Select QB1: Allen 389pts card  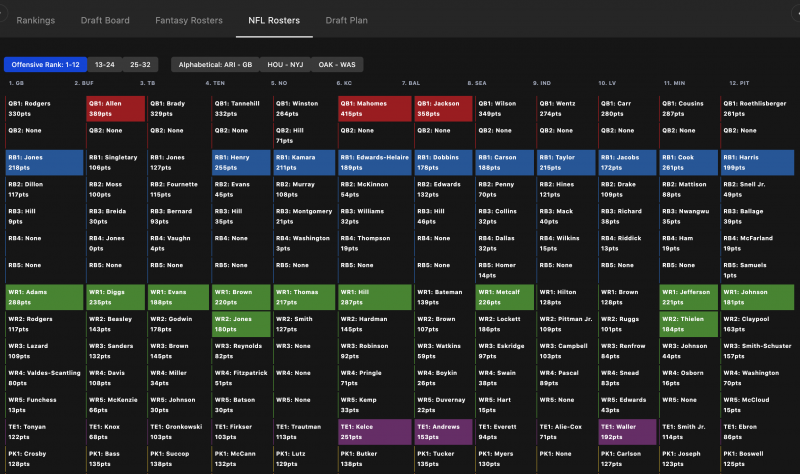tap(116, 109)
